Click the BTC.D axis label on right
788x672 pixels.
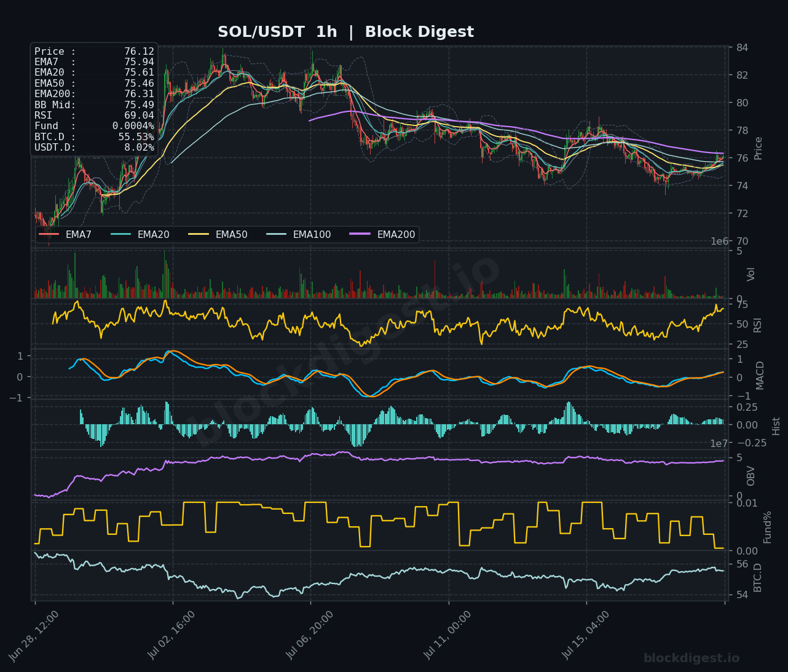tap(757, 577)
